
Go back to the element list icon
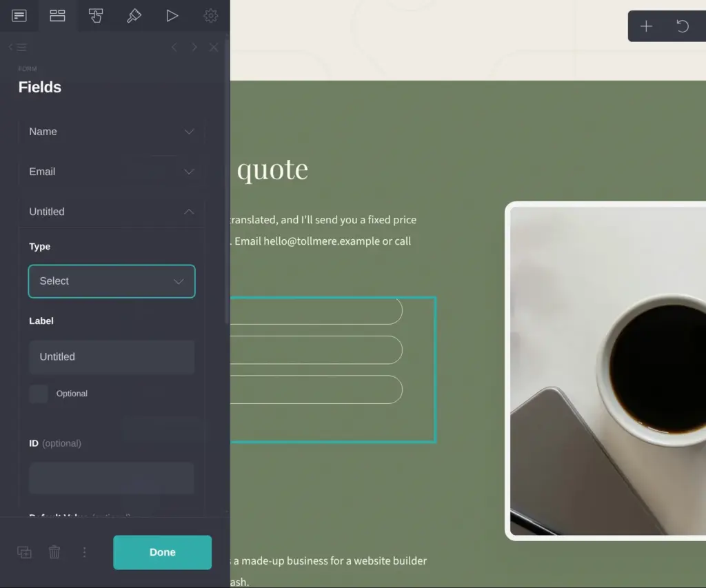point(17,48)
